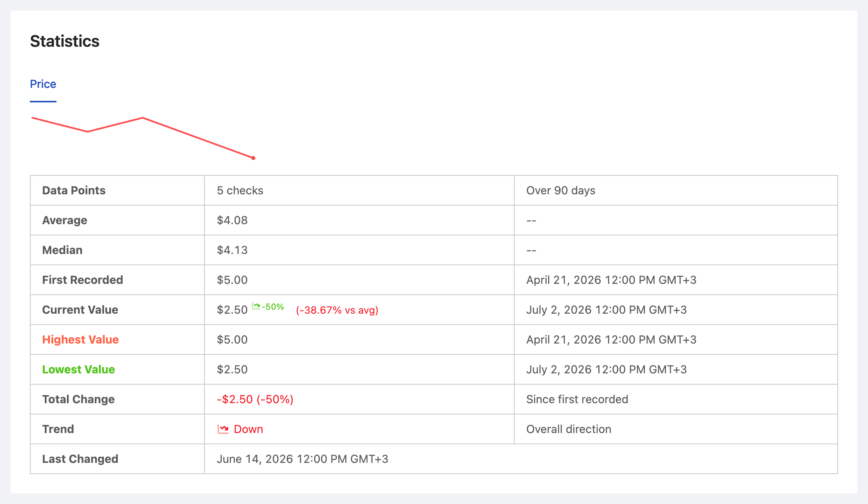The width and height of the screenshot is (868, 504).
Task: Click the $4.13 median value
Action: [x=232, y=250]
